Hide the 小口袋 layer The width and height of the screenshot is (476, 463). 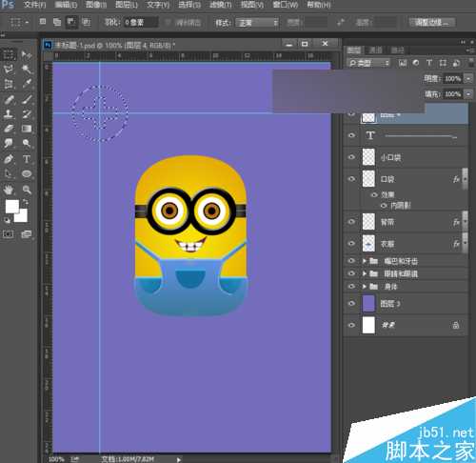tap(351, 157)
